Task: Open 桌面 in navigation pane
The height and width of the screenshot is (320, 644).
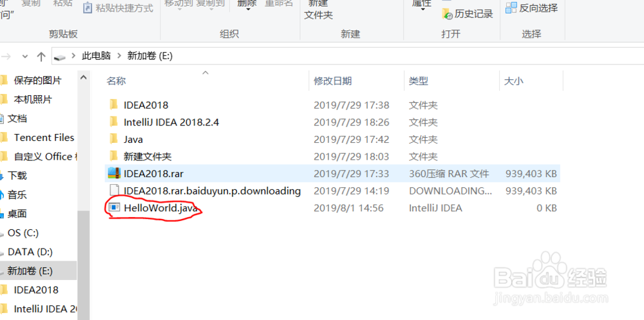Action: 17,214
